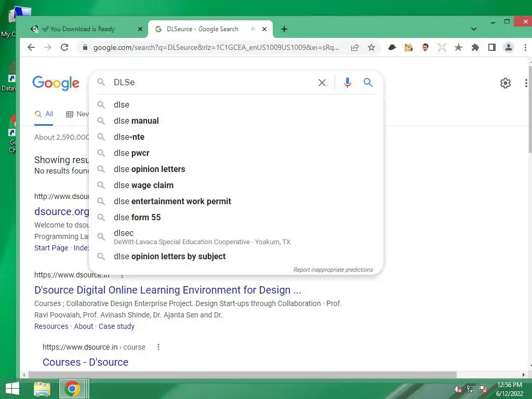
Task: Click the horizontal scrollbar thumb
Action: tap(242, 375)
